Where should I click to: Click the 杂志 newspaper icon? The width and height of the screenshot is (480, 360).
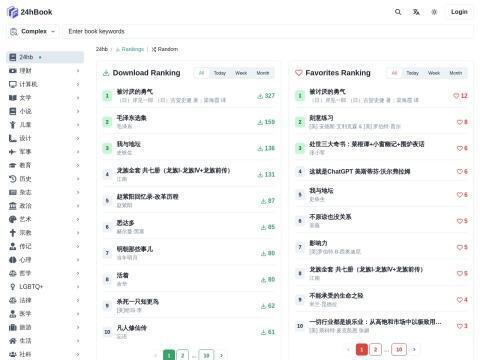(x=13, y=192)
